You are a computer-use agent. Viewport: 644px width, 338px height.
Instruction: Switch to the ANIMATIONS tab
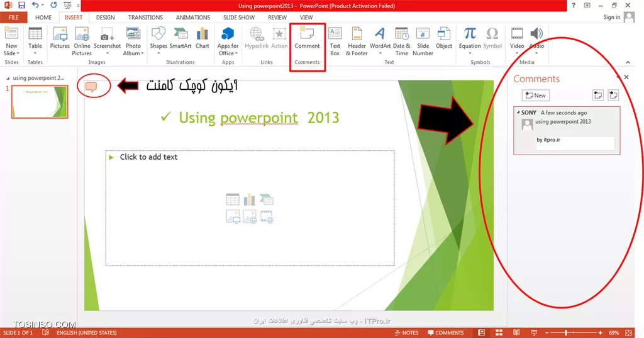tap(192, 18)
